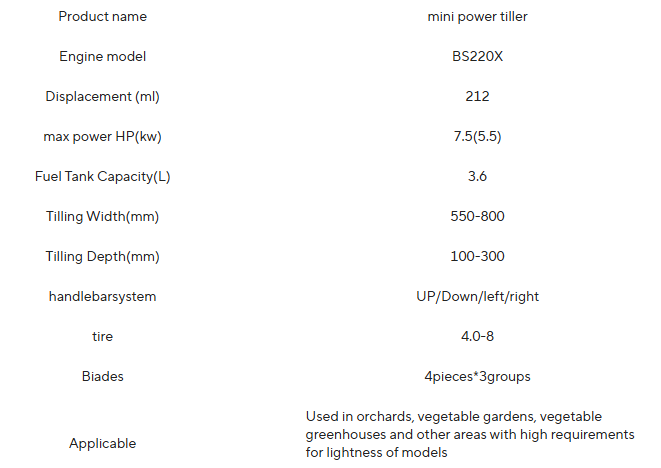Select the 100-300 tilling depth value
Viewport: 661px width, 468px height.
(477, 257)
